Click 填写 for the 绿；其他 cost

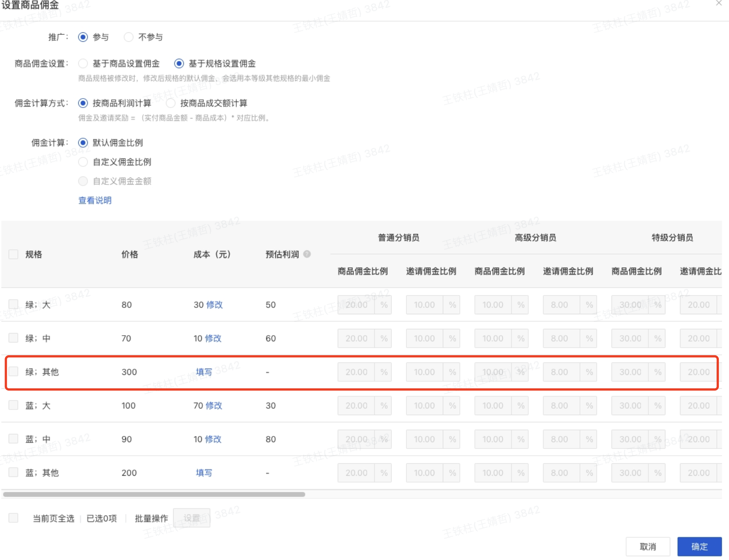point(204,372)
